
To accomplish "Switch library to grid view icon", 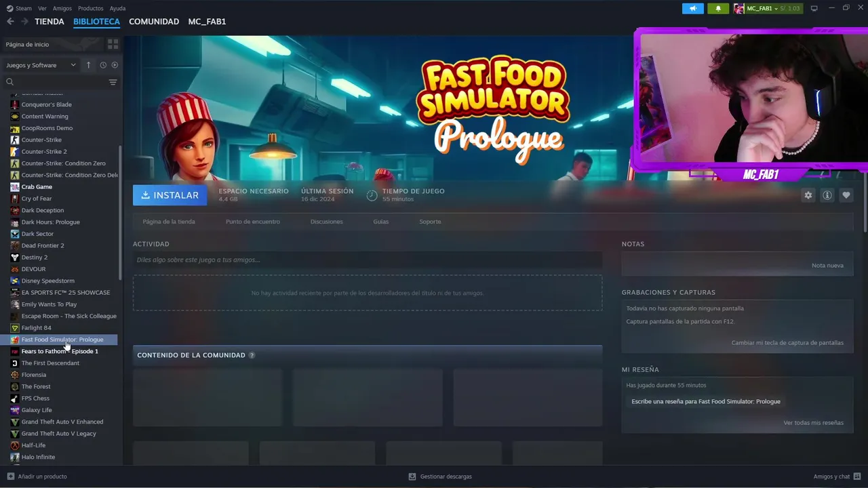I will (x=113, y=44).
